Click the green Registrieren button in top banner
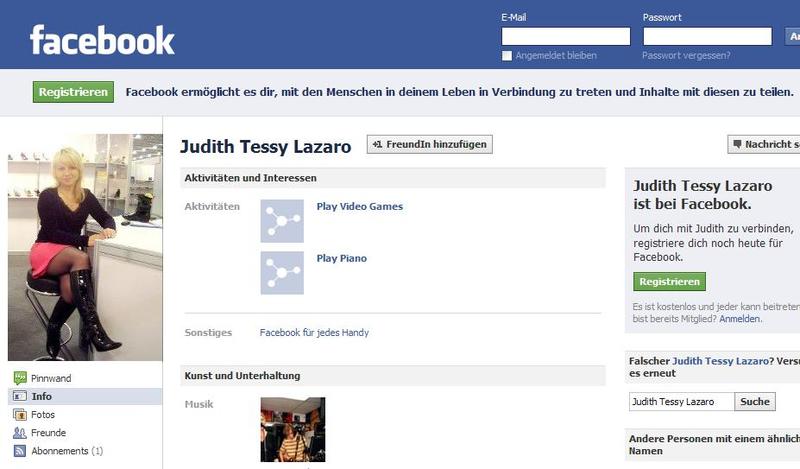This screenshot has height=469, width=800. point(73,92)
